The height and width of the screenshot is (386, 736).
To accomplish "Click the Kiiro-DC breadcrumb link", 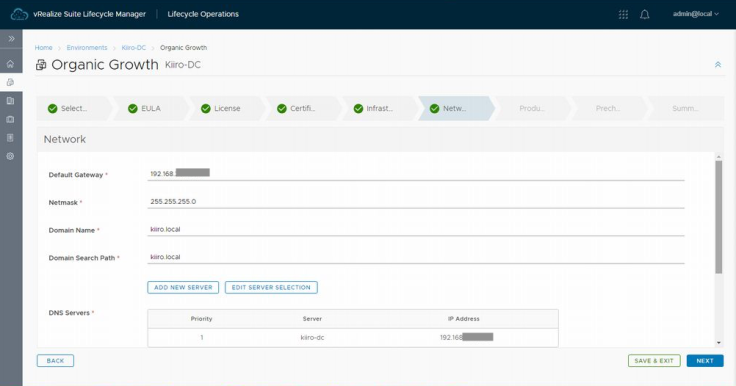I will (x=134, y=47).
